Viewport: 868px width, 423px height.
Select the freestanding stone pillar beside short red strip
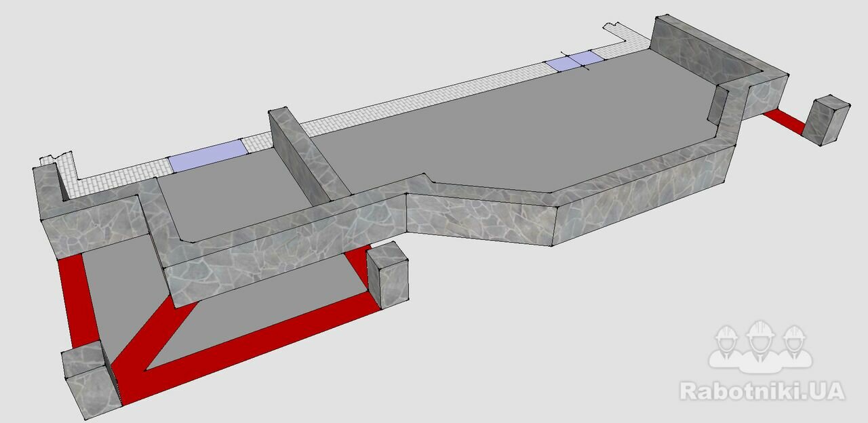pos(827,121)
